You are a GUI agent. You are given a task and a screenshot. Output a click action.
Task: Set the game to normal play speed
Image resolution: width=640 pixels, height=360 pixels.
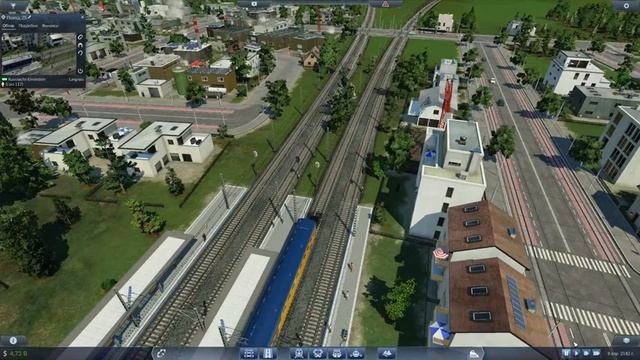point(576,353)
